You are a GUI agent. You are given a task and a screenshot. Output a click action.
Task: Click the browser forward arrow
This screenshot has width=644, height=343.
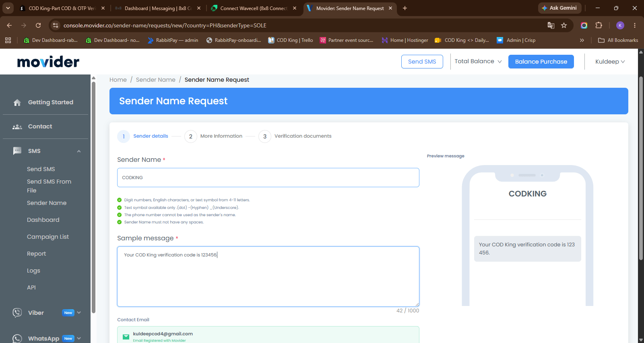[24, 25]
